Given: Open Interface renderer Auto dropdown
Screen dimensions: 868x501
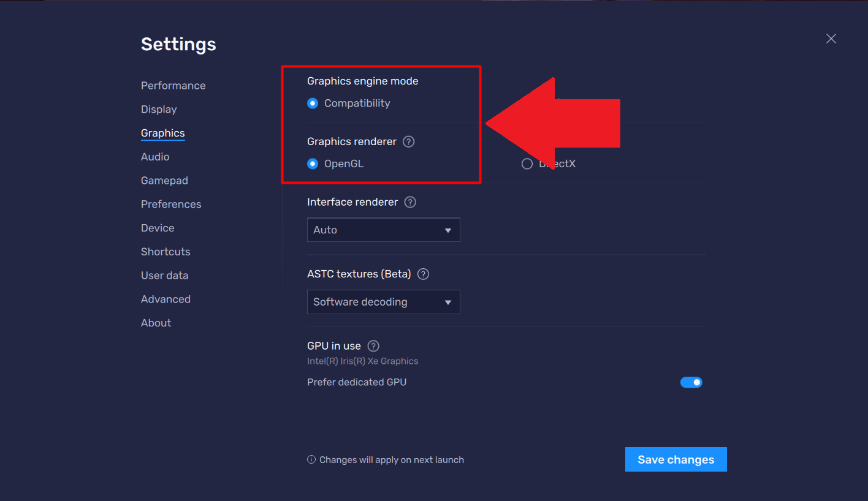Looking at the screenshot, I should pos(384,230).
